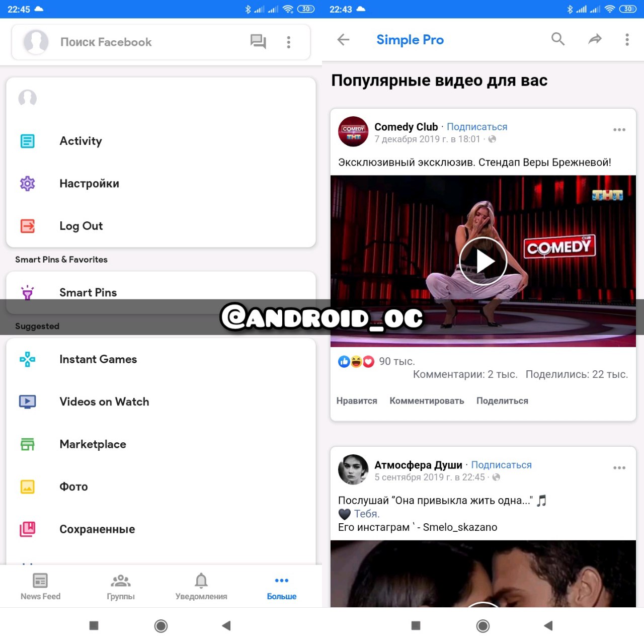The width and height of the screenshot is (644, 644).
Task: Open Фото entry
Action: pos(161,487)
